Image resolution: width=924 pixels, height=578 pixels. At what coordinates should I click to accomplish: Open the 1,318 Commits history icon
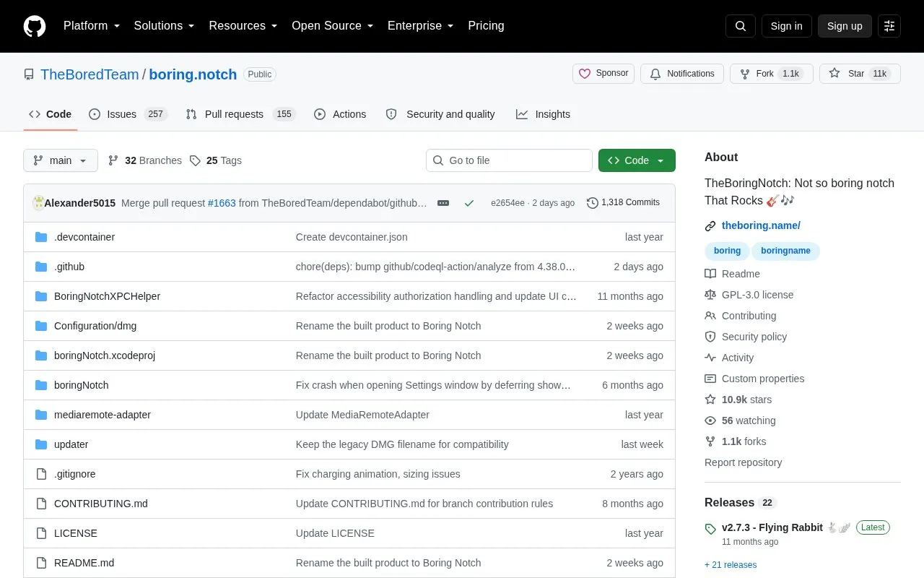tap(593, 203)
